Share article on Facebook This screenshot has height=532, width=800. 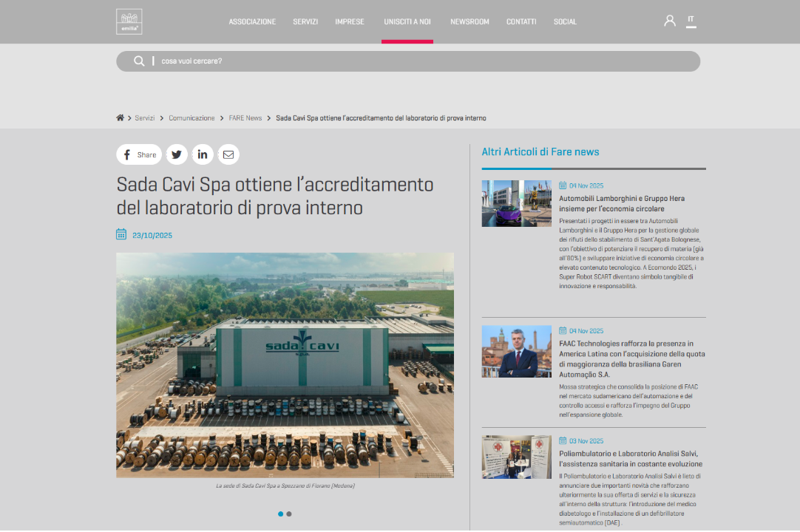click(139, 154)
